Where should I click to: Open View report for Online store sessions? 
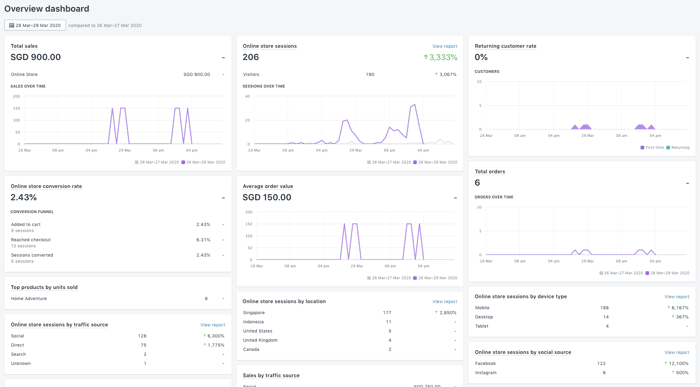[x=445, y=46]
